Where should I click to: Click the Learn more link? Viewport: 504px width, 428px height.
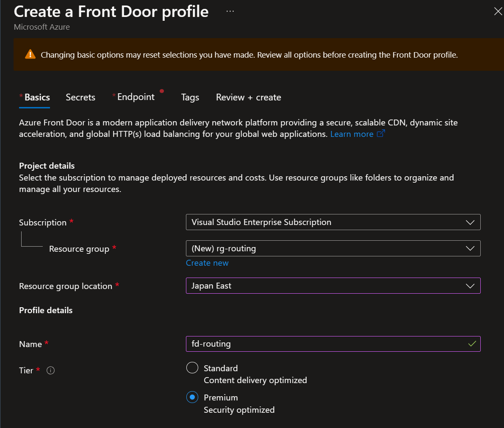[x=352, y=134]
